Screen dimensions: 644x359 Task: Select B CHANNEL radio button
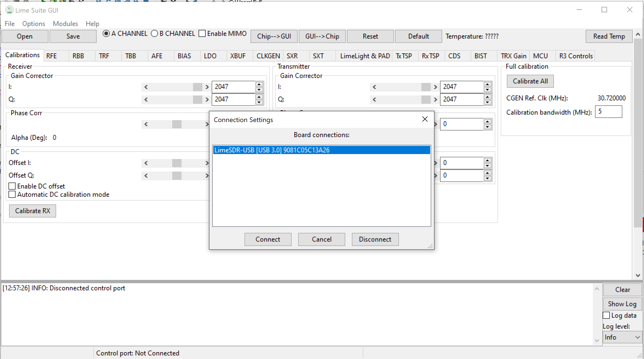pyautogui.click(x=155, y=34)
